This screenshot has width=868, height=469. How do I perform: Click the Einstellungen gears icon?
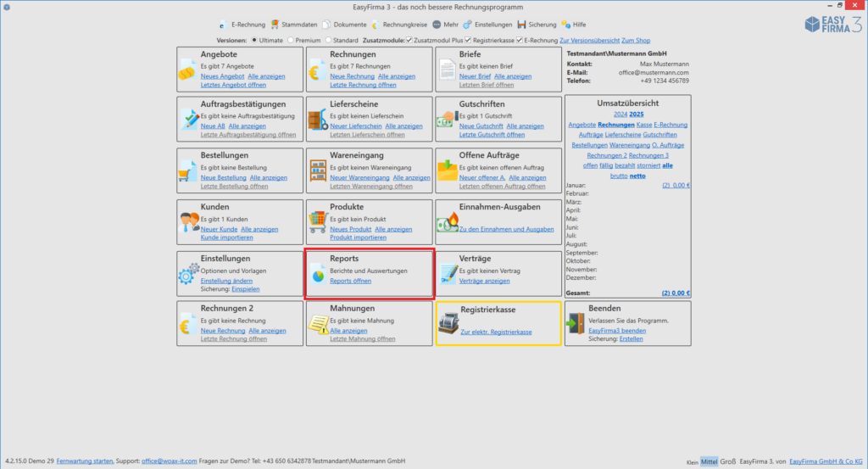click(189, 274)
